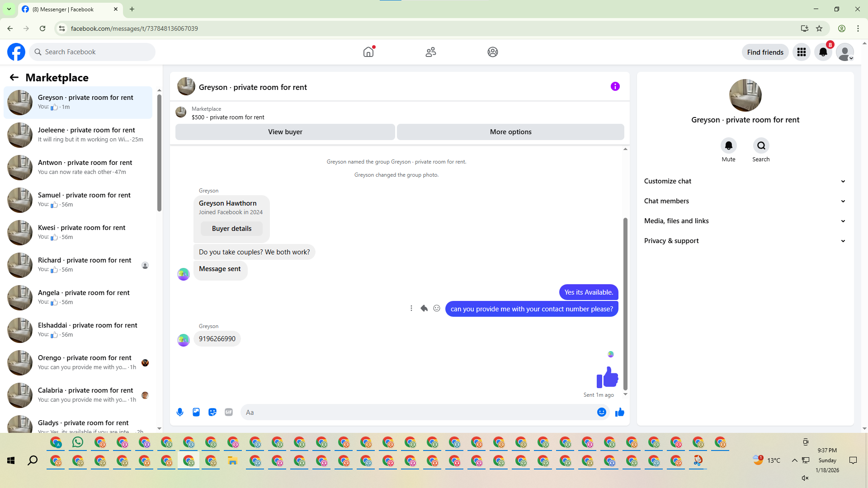Mute this conversation with bell icon

point(728,145)
